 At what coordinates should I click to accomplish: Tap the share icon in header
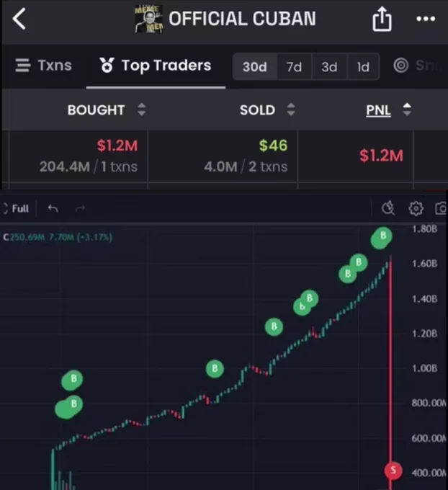point(382,19)
